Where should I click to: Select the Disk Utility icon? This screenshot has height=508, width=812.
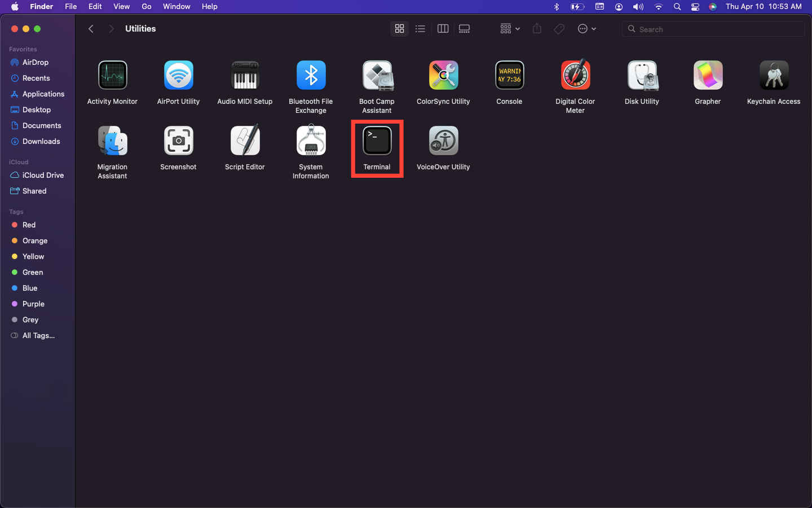[642, 76]
